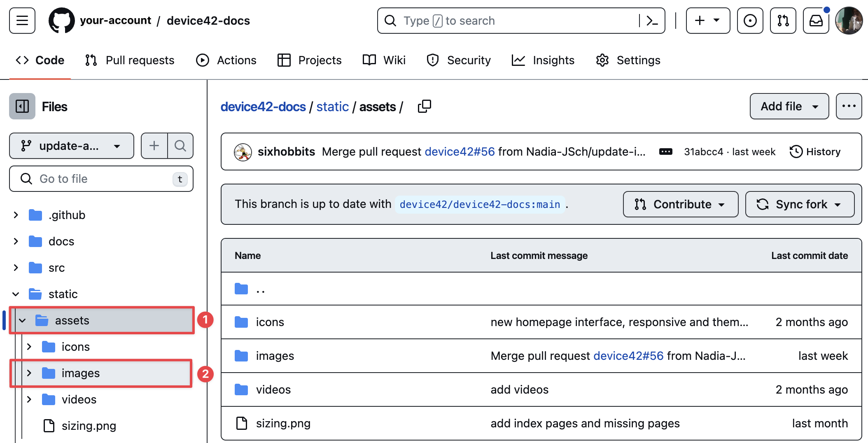Open the Issues icon in header

[750, 21]
